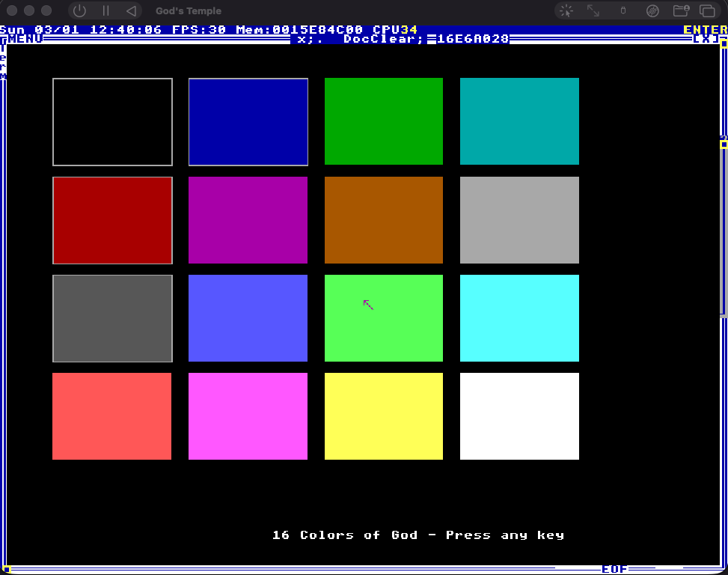Select the capture cursor icon
728x575 pixels.
(x=565, y=10)
